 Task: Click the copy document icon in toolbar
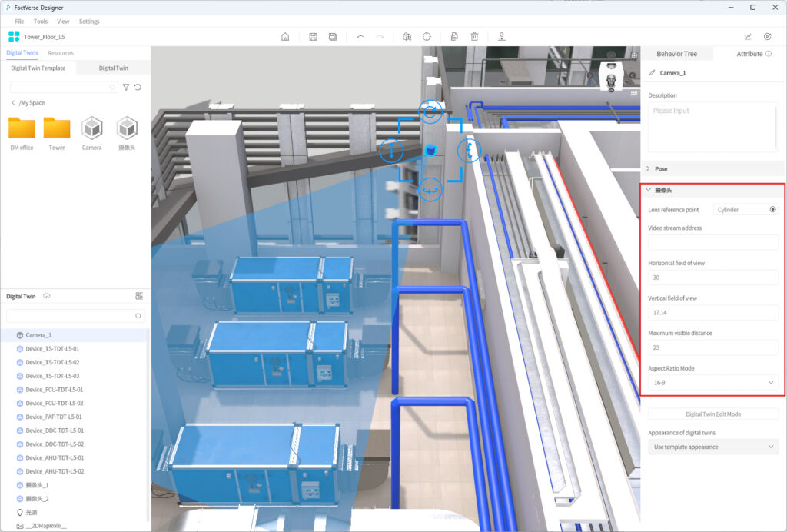(x=454, y=37)
